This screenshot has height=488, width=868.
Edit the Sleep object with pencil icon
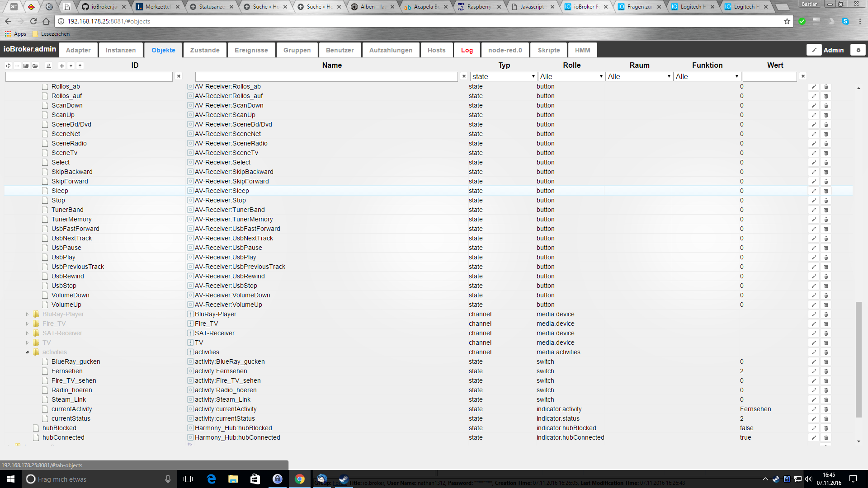tap(814, 191)
